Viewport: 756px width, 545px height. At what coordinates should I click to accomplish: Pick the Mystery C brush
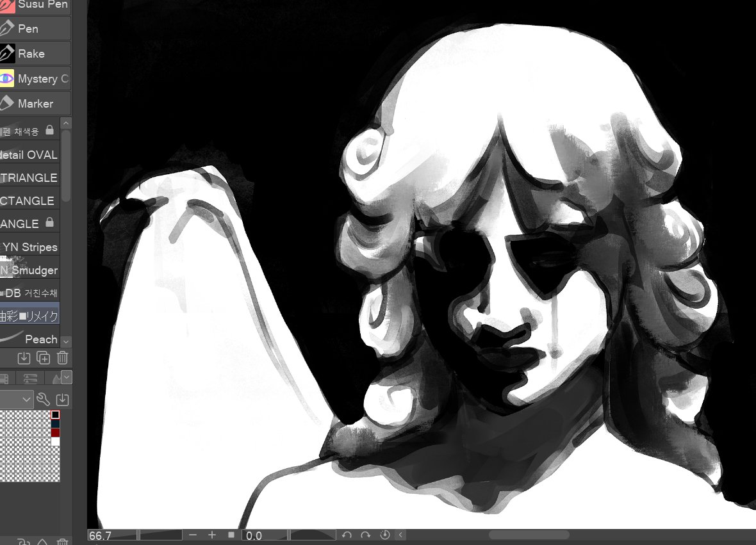click(x=35, y=78)
